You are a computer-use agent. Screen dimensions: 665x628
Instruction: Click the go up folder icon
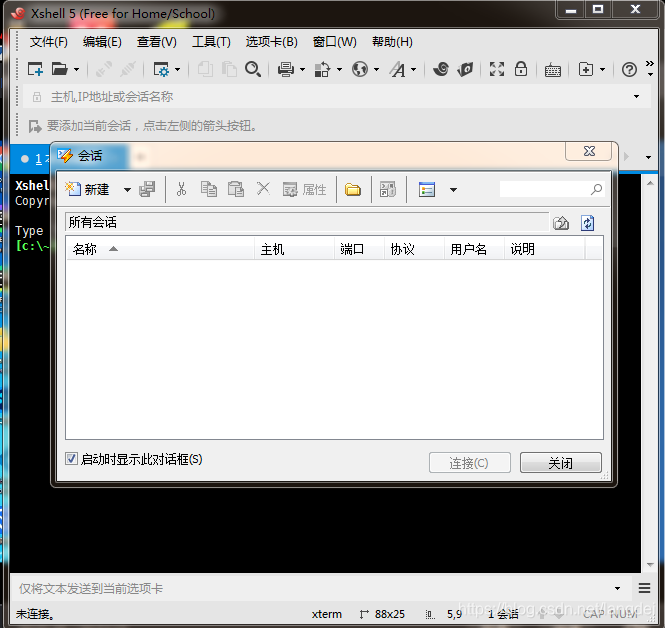tap(561, 223)
